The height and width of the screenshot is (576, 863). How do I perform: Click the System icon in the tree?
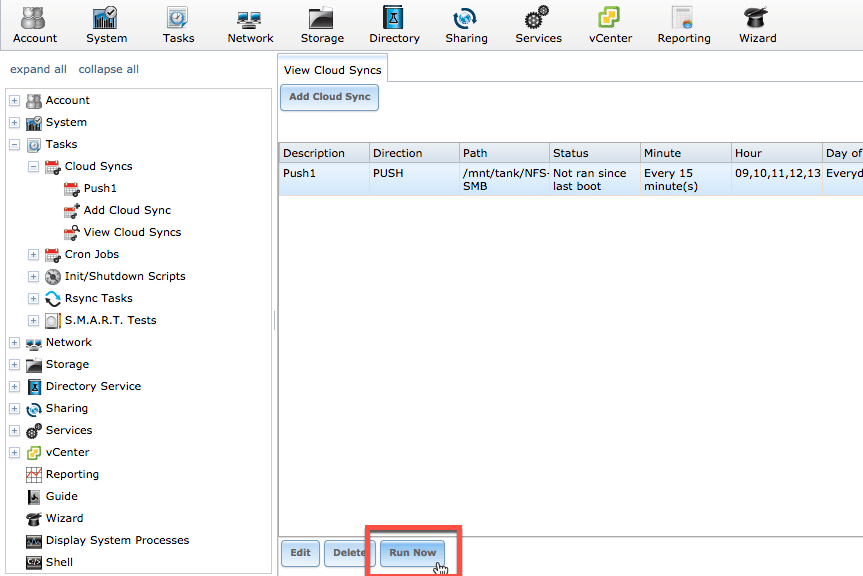(34, 123)
